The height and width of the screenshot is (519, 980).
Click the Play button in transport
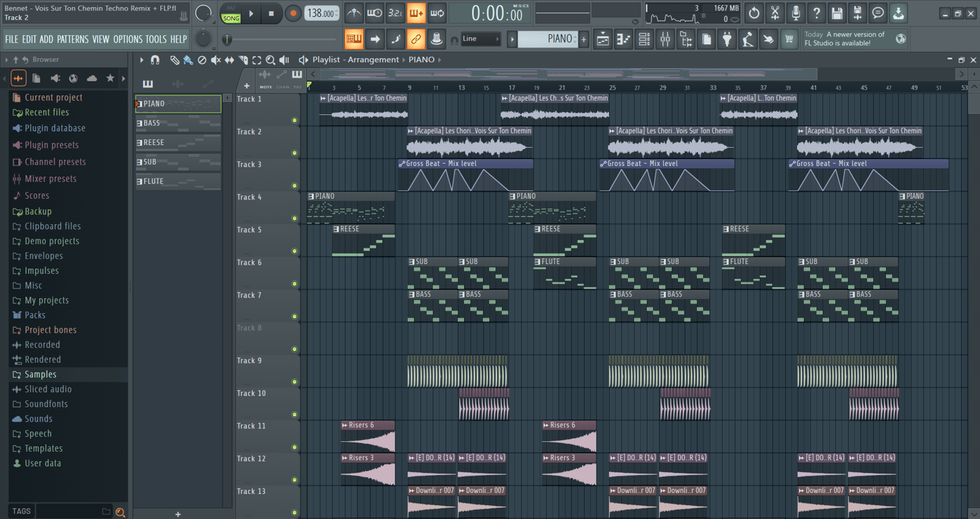click(x=252, y=13)
